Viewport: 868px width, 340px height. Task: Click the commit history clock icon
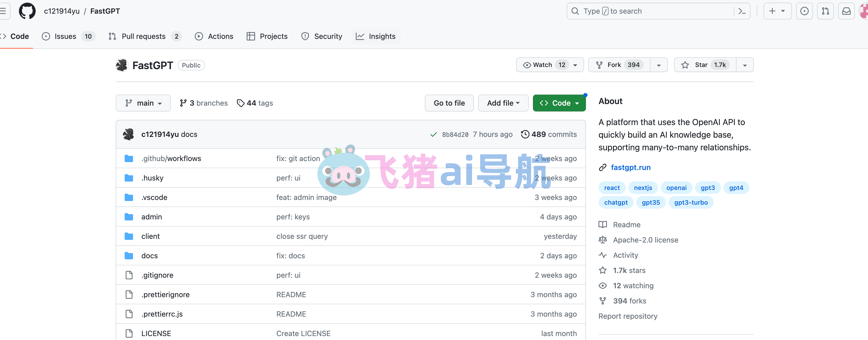pos(525,134)
